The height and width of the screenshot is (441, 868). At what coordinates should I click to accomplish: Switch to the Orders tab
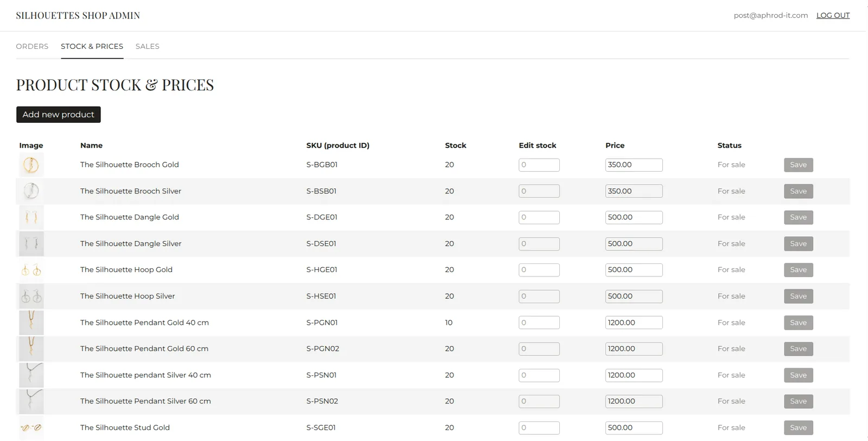tap(32, 46)
